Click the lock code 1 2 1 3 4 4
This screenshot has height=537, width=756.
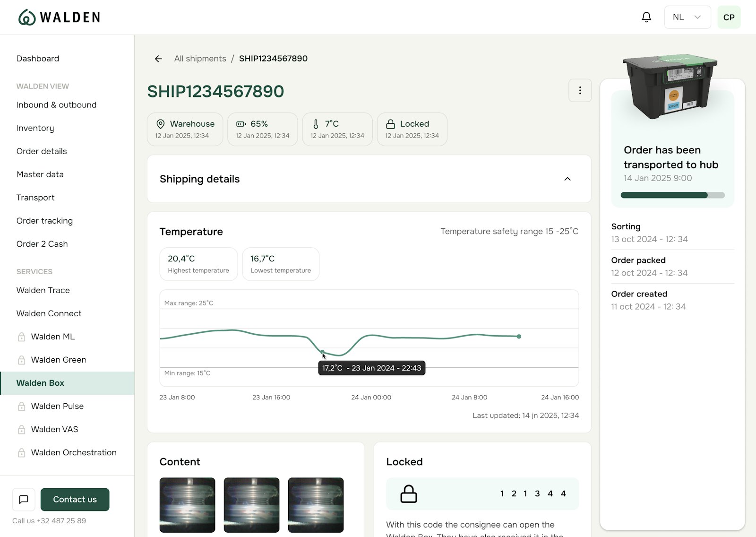533,494
